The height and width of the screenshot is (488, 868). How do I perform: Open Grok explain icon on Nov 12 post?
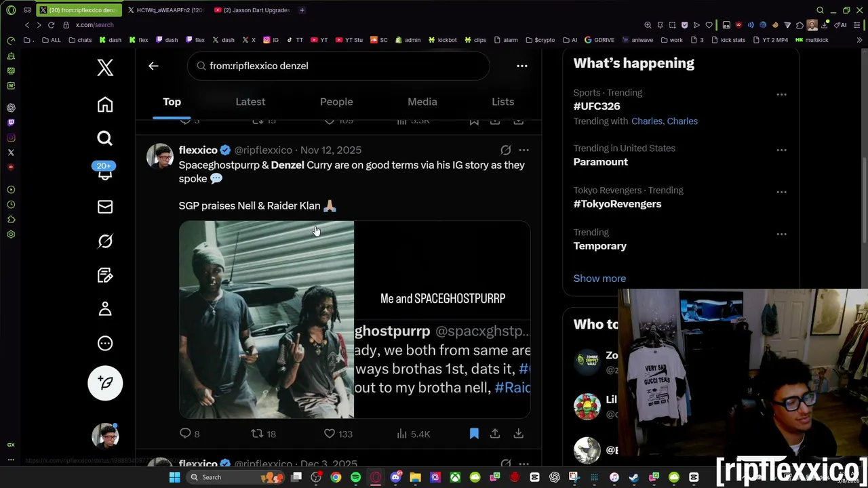click(506, 150)
